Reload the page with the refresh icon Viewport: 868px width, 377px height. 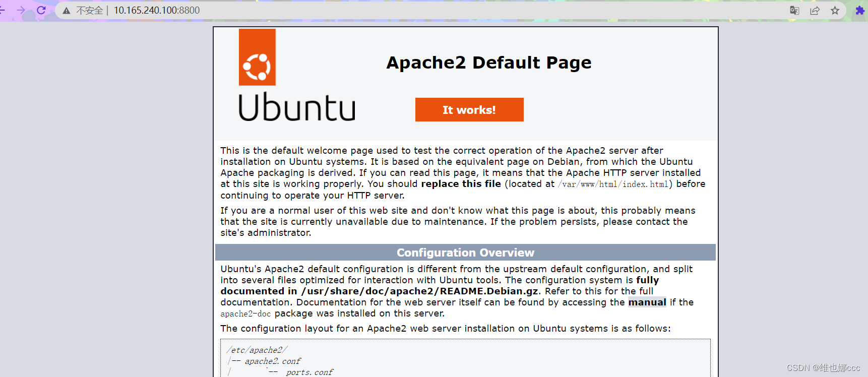pos(41,10)
